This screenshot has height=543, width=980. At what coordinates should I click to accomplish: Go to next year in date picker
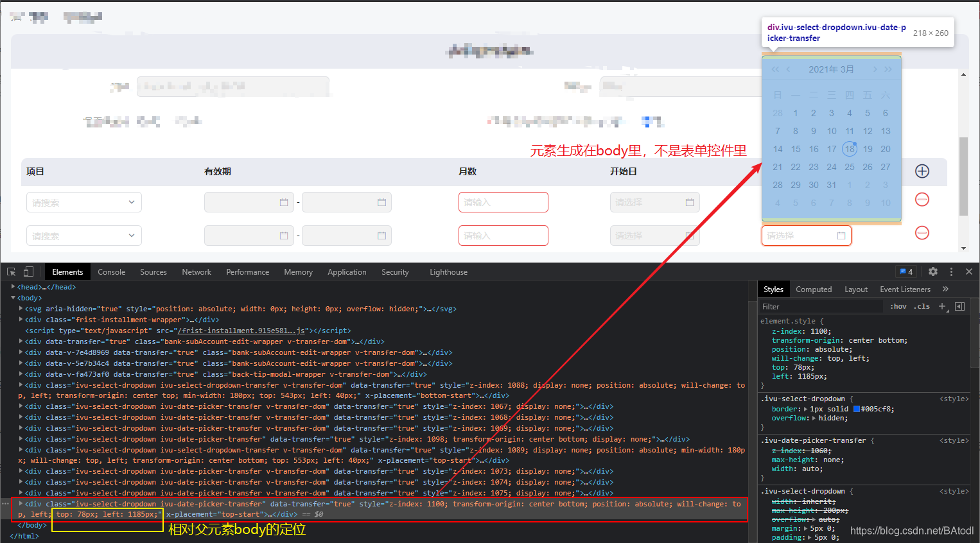[888, 69]
